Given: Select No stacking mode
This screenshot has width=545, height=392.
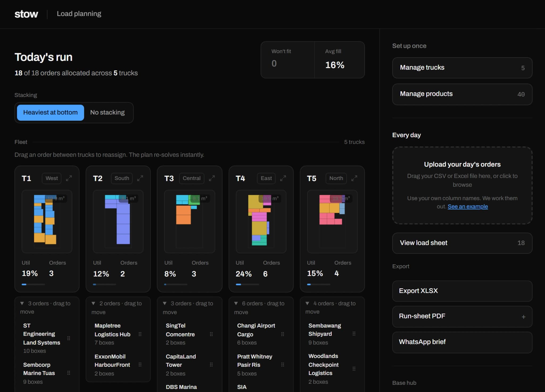Looking at the screenshot, I should [108, 112].
